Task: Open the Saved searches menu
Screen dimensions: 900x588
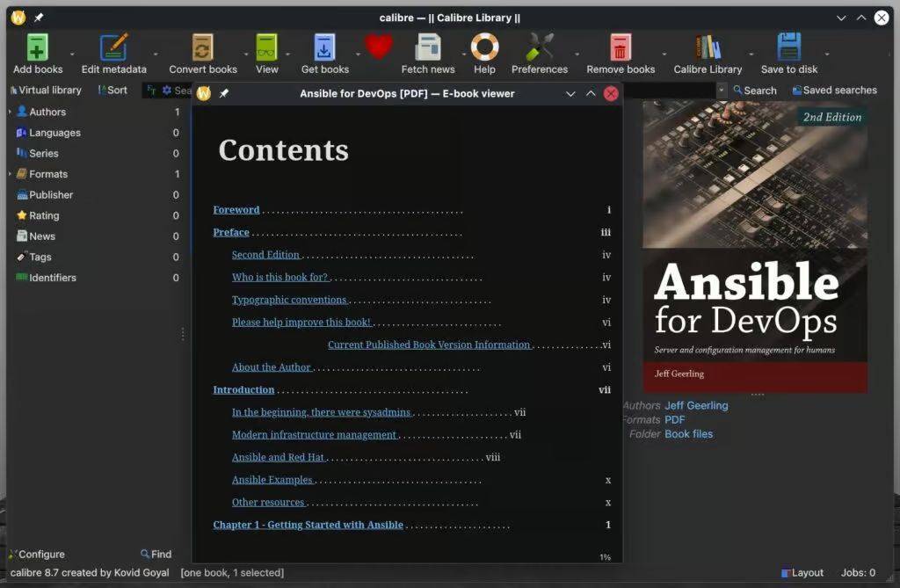Action: (x=834, y=90)
